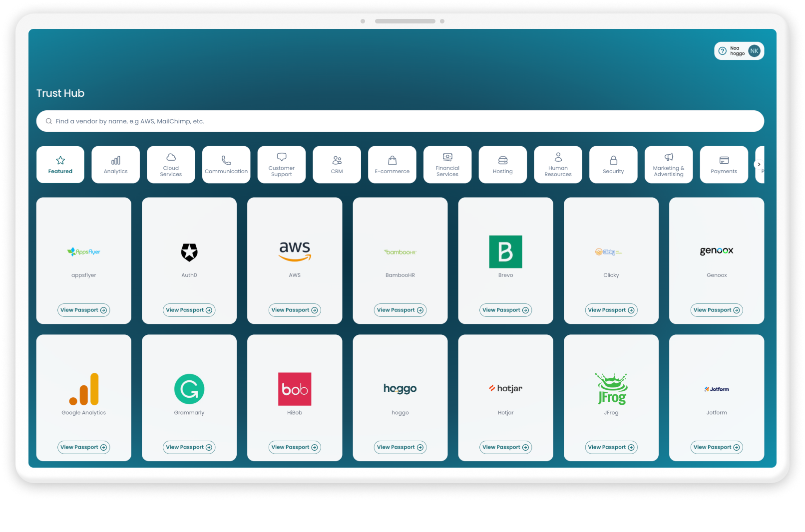View Passport for Hotjar

pyautogui.click(x=505, y=447)
